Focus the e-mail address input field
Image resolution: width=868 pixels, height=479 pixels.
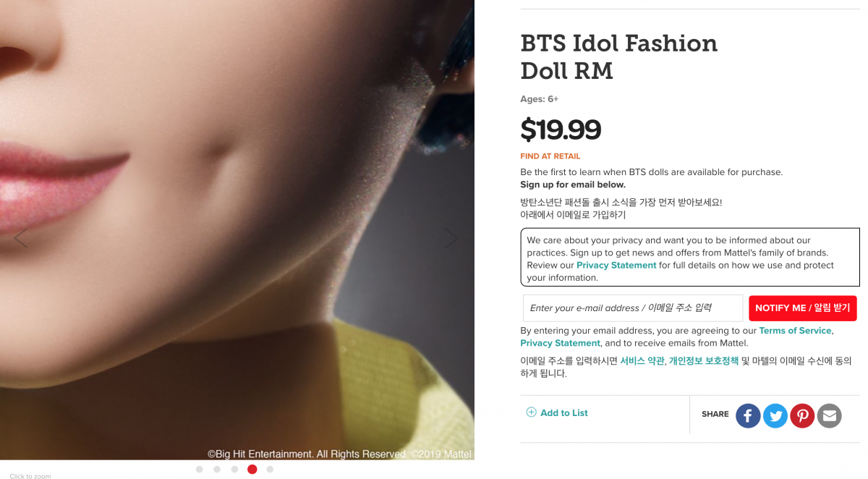(x=632, y=308)
